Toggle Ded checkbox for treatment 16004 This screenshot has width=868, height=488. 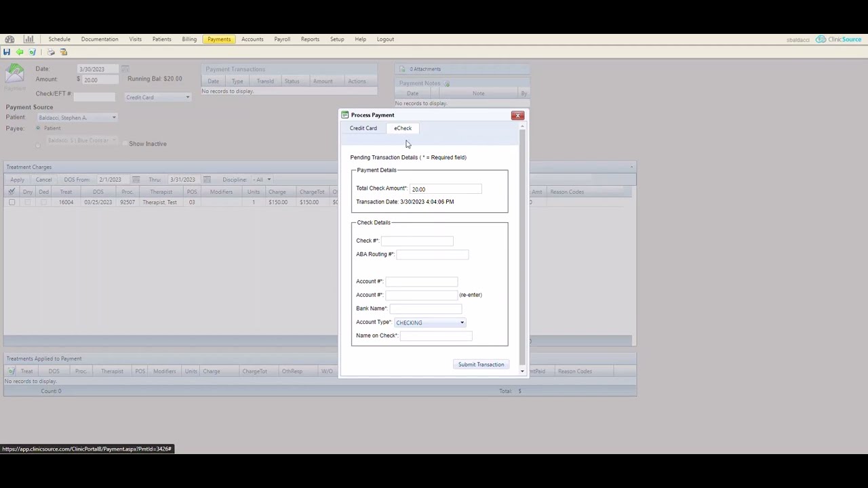43,202
